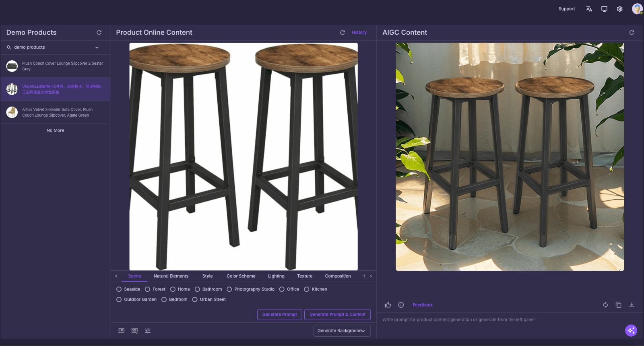The height and width of the screenshot is (362, 644).
Task: Open the adjustment settings sliders icon
Action: 148,331
